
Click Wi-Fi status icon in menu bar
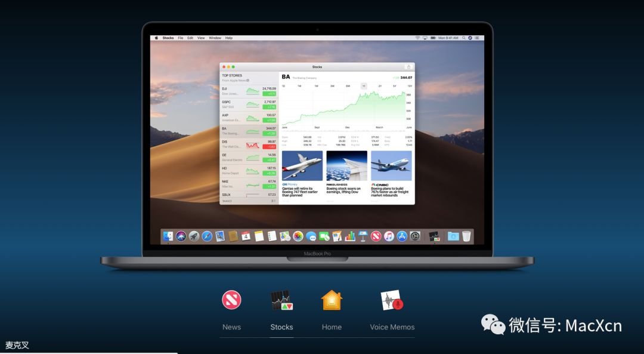pyautogui.click(x=417, y=38)
